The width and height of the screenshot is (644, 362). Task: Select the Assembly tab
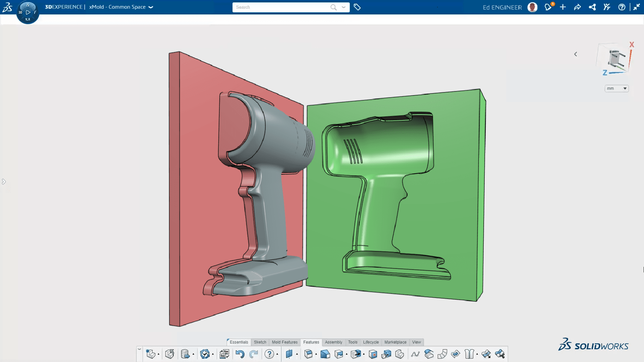(x=333, y=342)
